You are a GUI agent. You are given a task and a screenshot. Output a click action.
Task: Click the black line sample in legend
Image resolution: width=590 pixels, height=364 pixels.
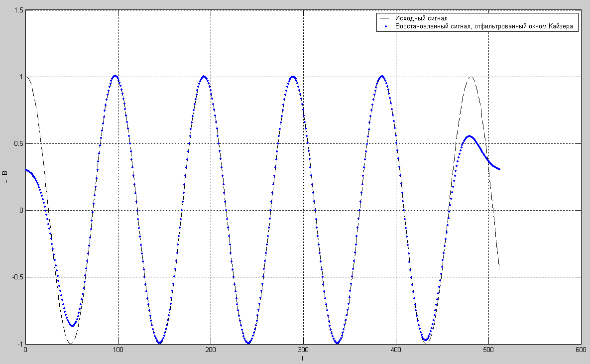pos(386,18)
